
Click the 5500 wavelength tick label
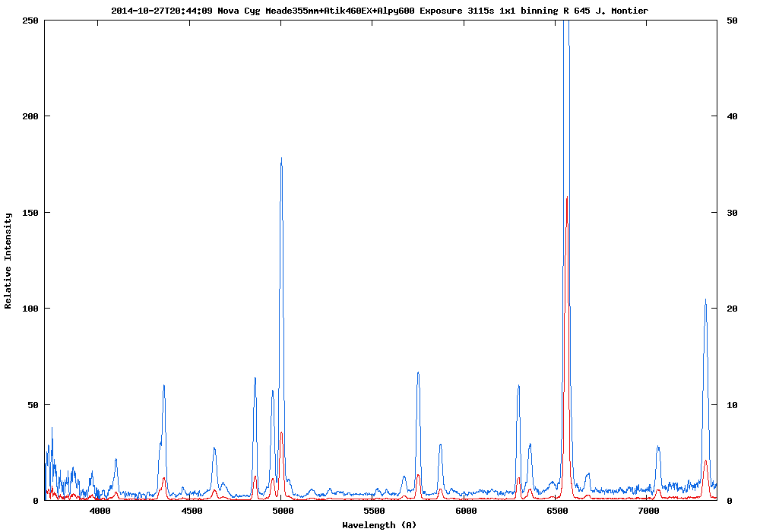click(375, 511)
